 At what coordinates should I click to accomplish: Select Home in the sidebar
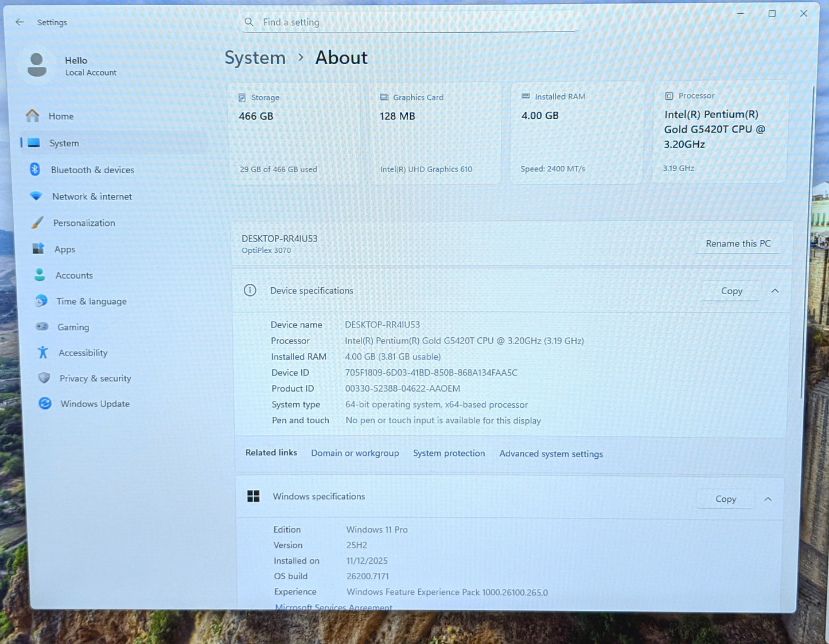point(61,116)
